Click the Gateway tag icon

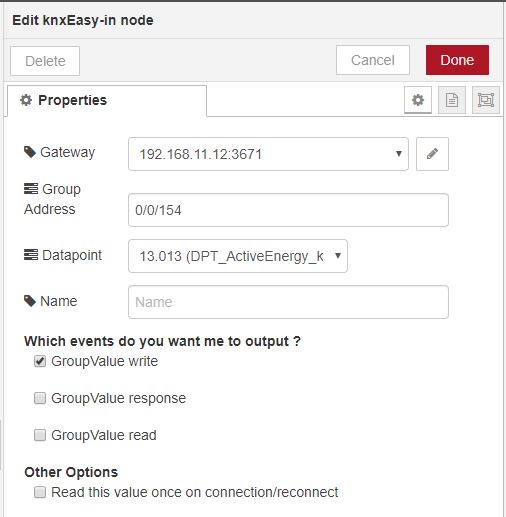pos(30,152)
